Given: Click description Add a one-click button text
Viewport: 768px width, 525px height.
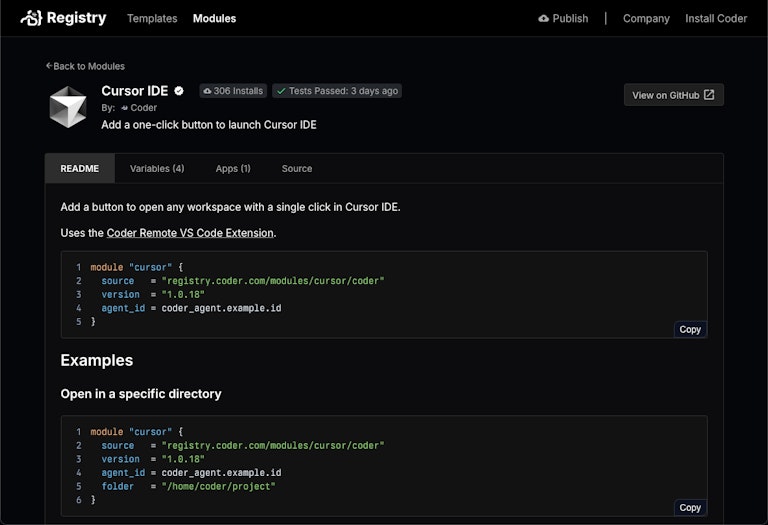Looking at the screenshot, I should (209, 125).
